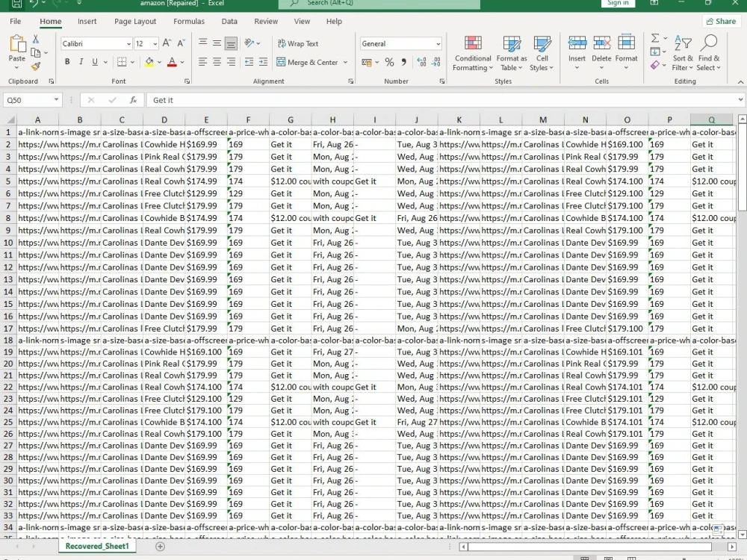This screenshot has width=747, height=560.
Task: Toggle Italic formatting
Action: point(81,62)
